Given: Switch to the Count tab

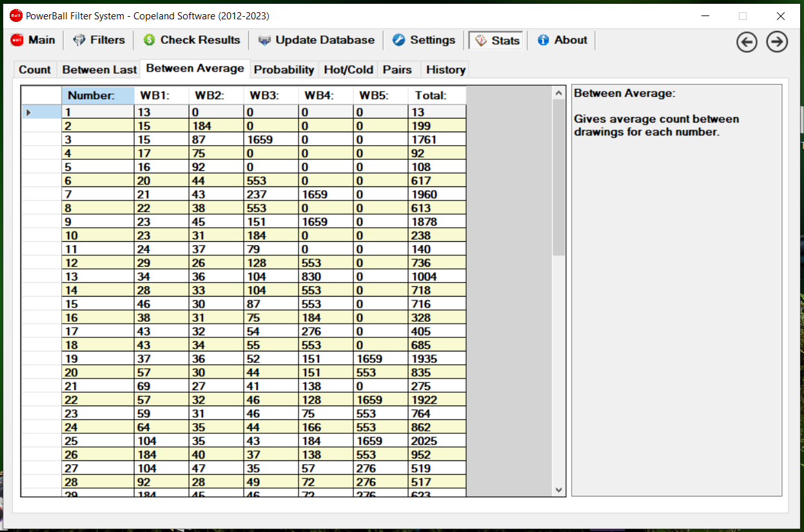Looking at the screenshot, I should [x=35, y=70].
